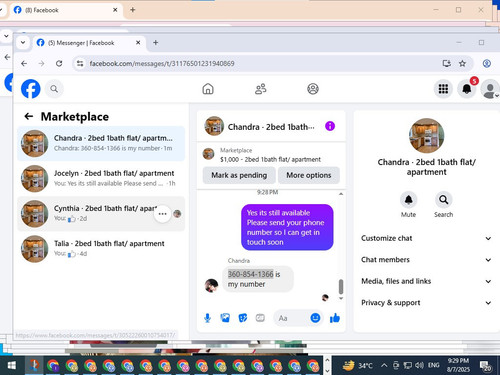Open the Chandra conversation in list

point(101,144)
